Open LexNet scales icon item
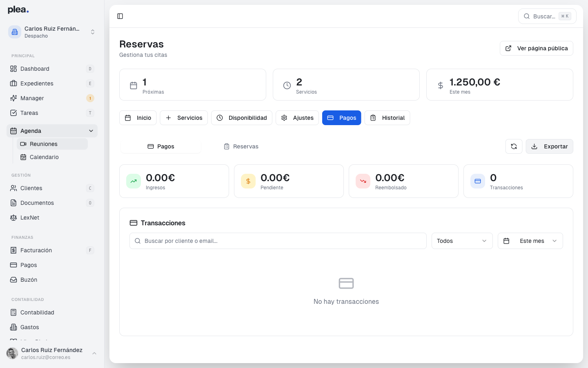588x368 pixels. [52, 218]
